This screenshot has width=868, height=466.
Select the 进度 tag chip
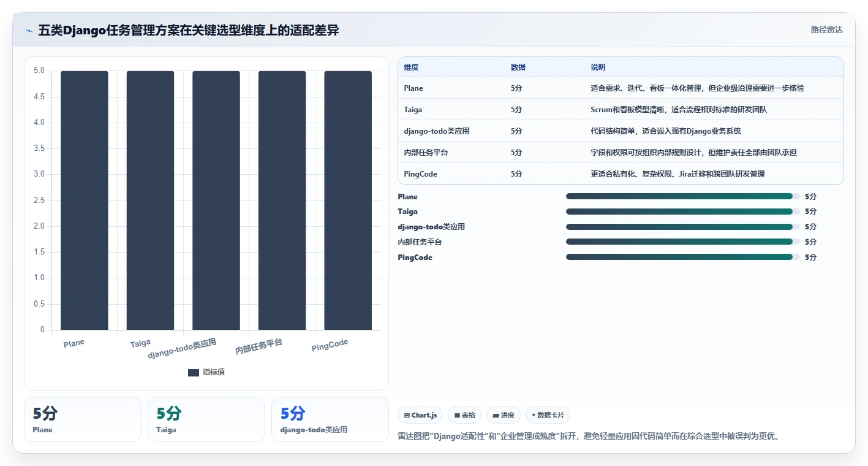[x=504, y=415]
